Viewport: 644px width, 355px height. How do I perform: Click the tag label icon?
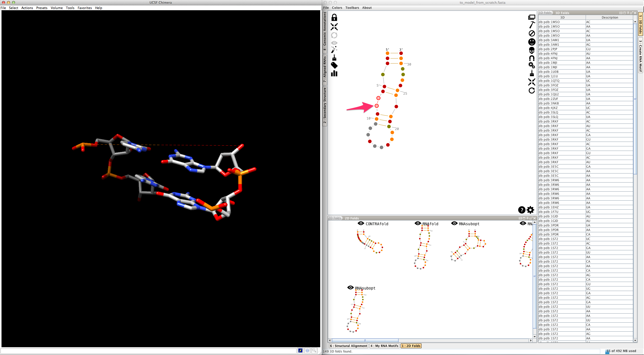tap(334, 66)
